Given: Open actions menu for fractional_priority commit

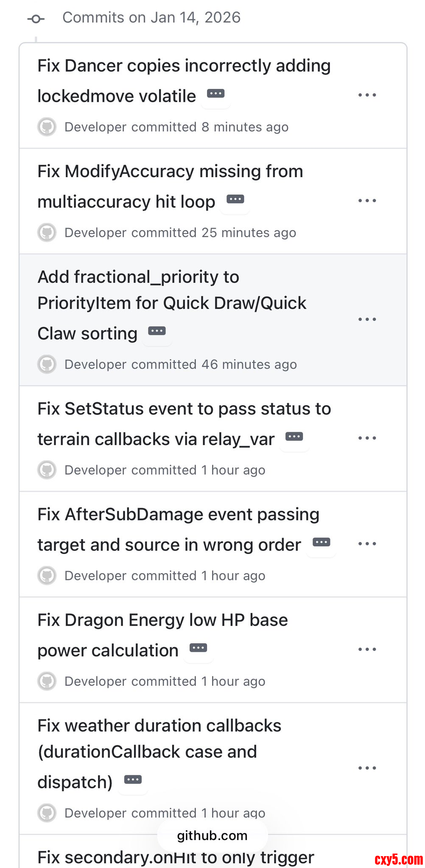Looking at the screenshot, I should (x=367, y=320).
